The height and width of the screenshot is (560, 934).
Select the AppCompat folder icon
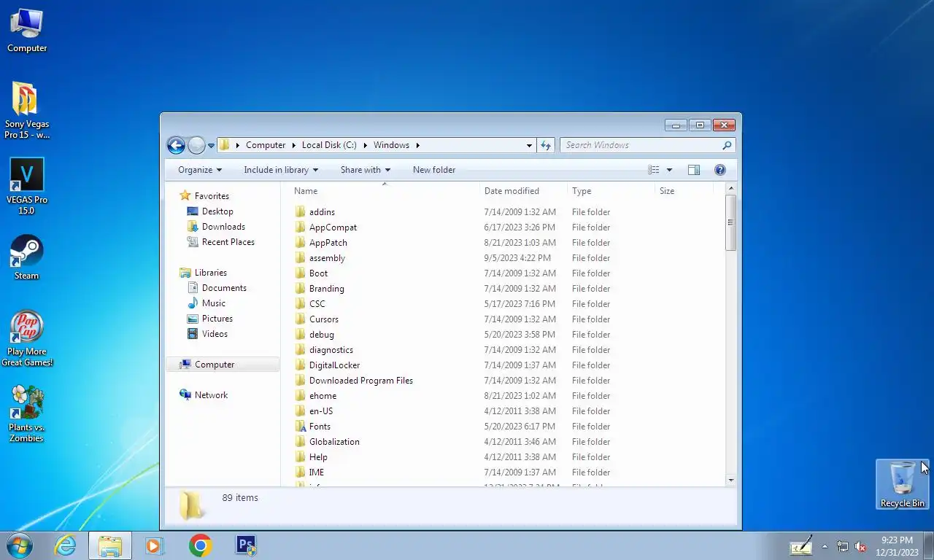coord(300,227)
